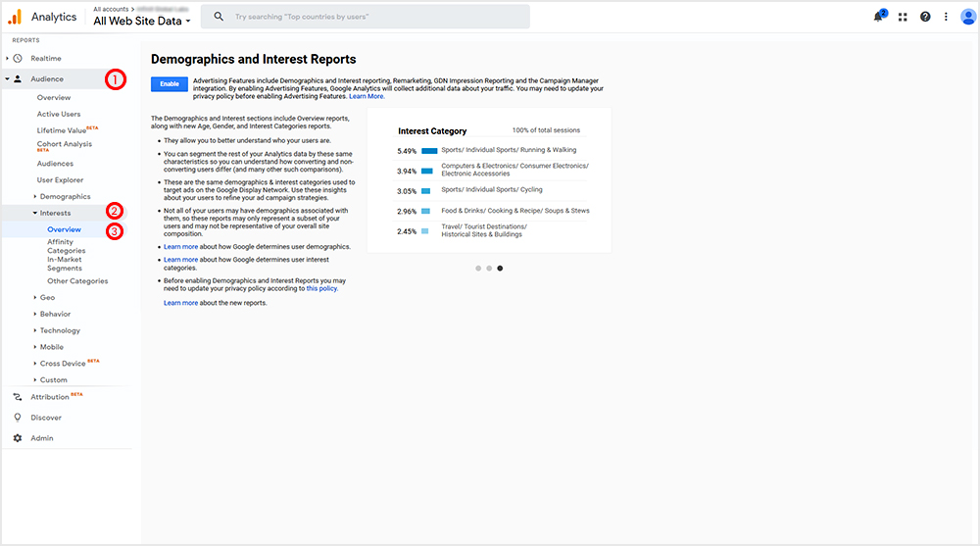The height and width of the screenshot is (546, 980).
Task: Click the user account avatar
Action: [x=968, y=17]
